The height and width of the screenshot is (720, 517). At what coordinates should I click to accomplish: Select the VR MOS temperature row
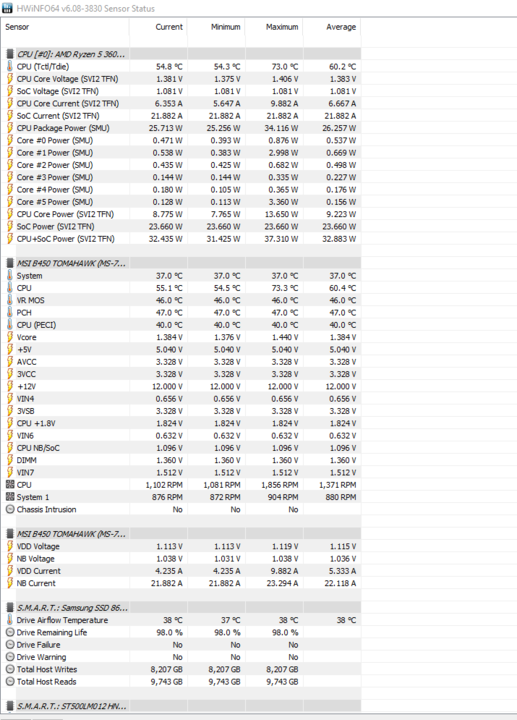coord(181,300)
